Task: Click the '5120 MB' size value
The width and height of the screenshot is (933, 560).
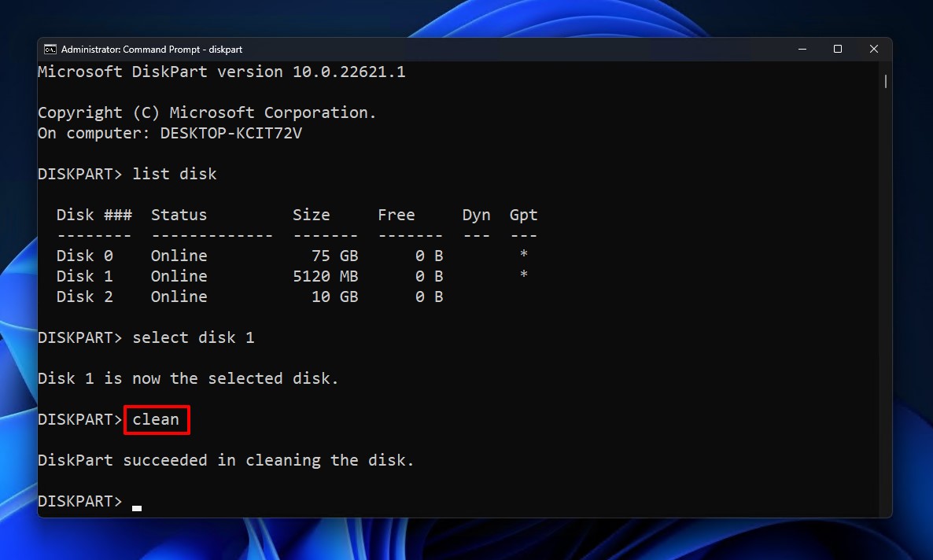Action: point(325,276)
